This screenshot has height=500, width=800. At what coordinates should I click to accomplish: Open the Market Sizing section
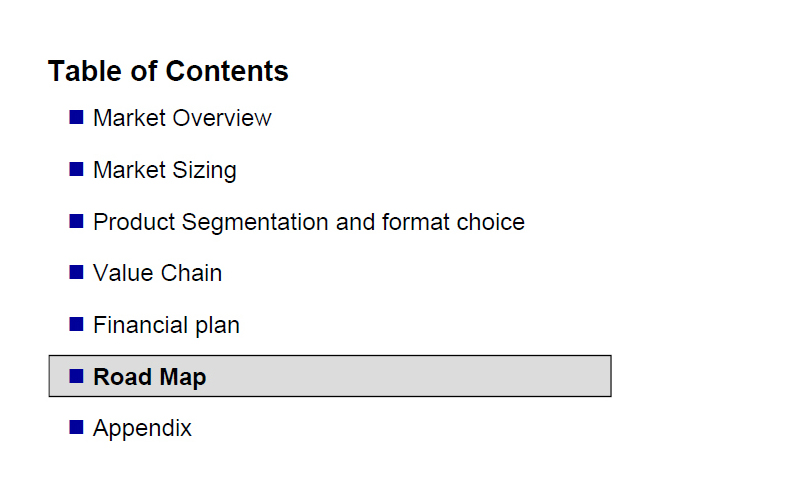(165, 170)
